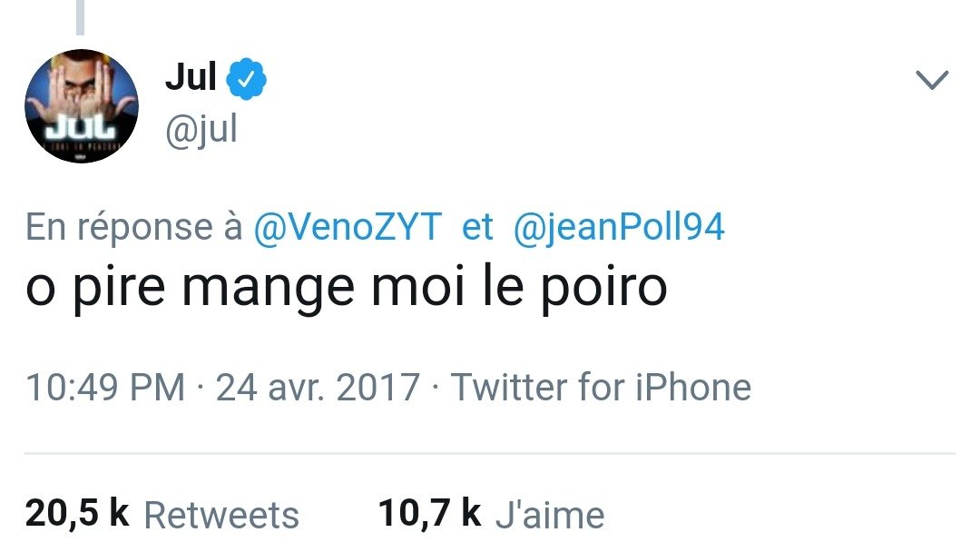
Task: Open the Twitter for iPhone source link
Action: click(x=601, y=388)
